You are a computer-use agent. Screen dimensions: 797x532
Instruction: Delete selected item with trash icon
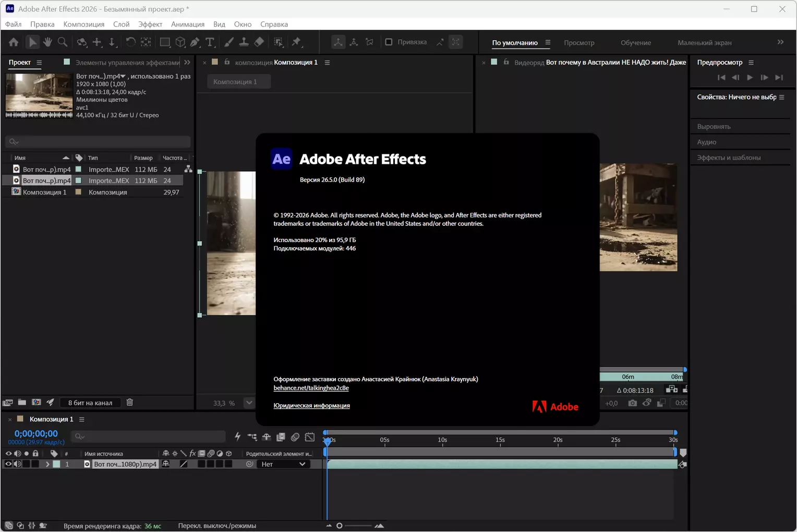point(130,402)
